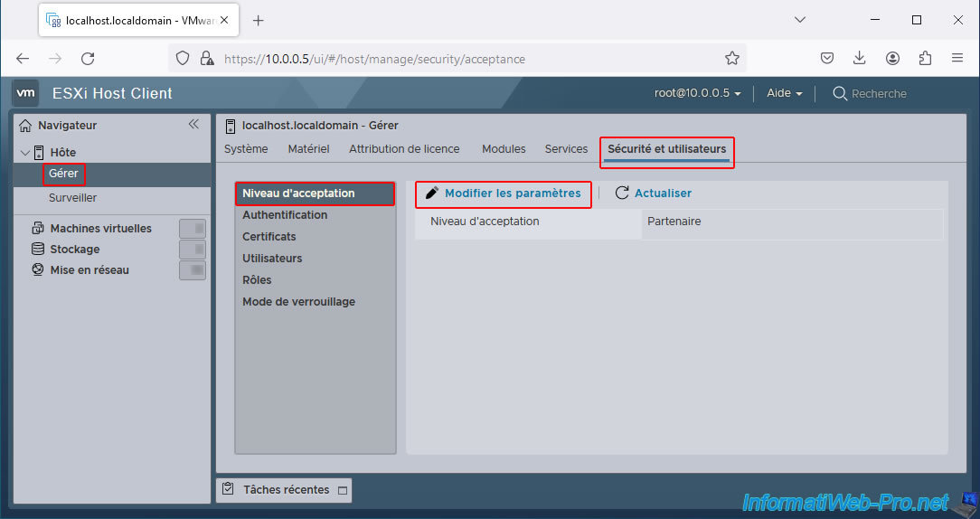
Task: Refresh with the Actualiser button
Action: point(654,193)
